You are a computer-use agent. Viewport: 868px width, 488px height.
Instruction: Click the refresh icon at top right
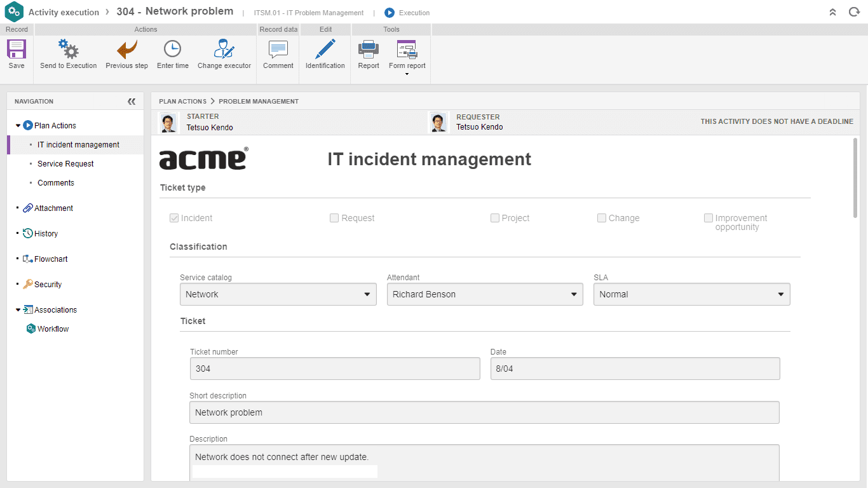click(854, 12)
